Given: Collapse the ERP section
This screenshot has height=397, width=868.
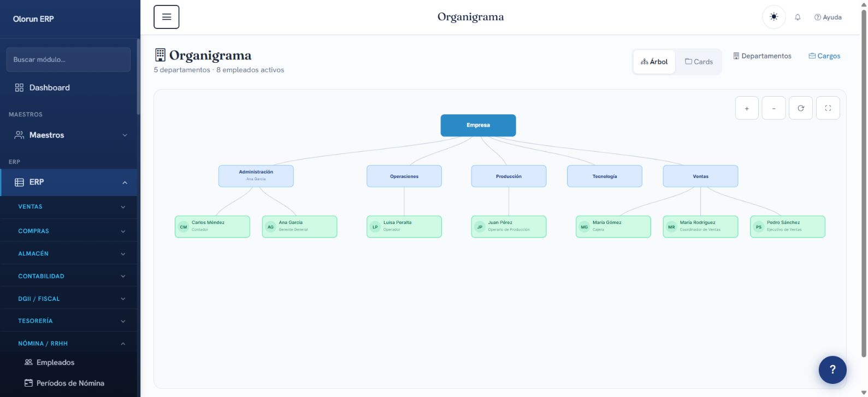Looking at the screenshot, I should pos(69,182).
